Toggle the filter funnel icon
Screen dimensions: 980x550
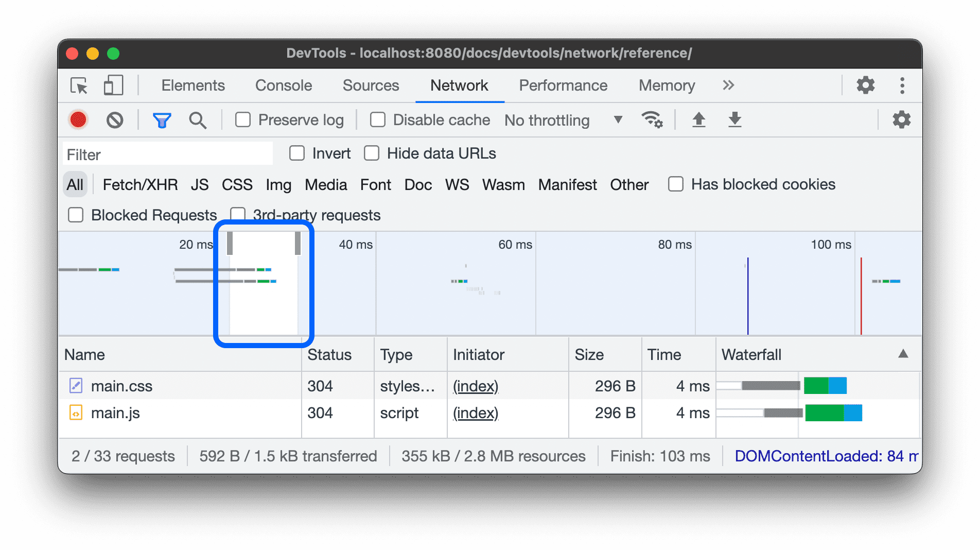point(162,120)
